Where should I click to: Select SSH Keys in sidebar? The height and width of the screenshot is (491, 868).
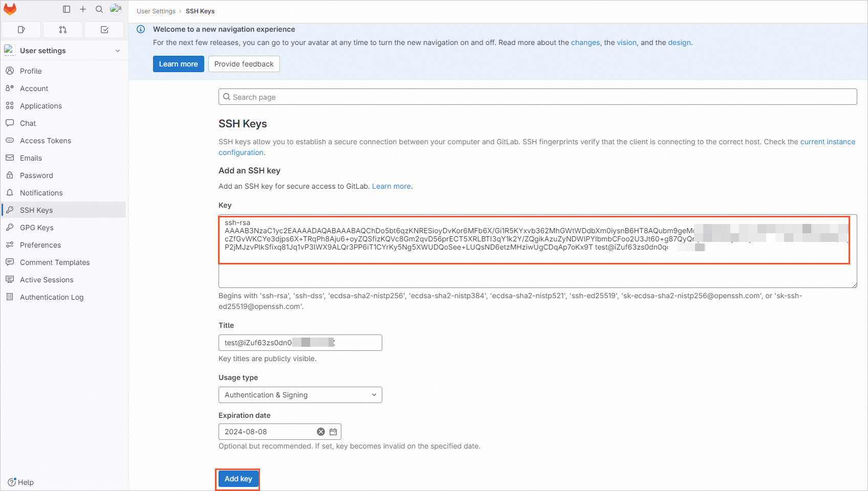64,210
